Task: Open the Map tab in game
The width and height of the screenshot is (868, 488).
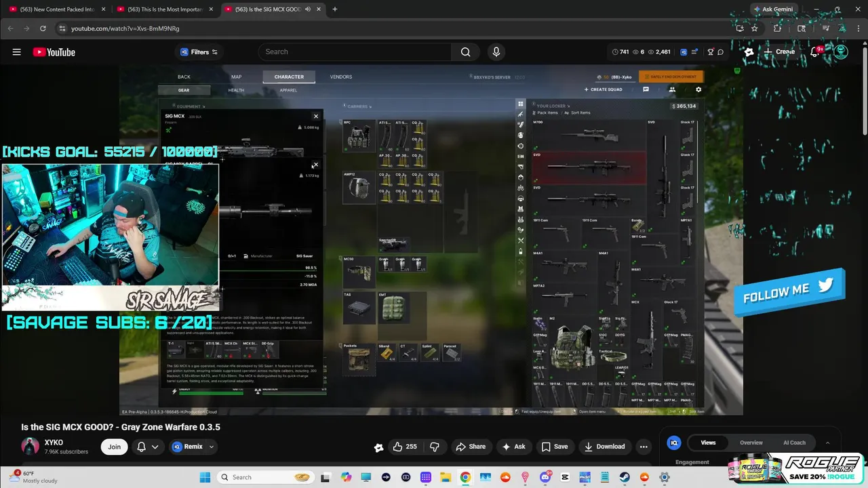Action: click(x=236, y=77)
